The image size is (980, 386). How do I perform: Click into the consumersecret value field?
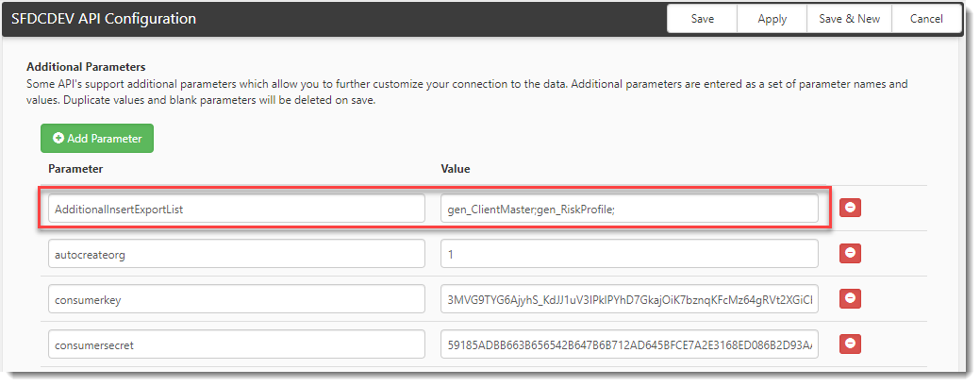click(x=629, y=345)
